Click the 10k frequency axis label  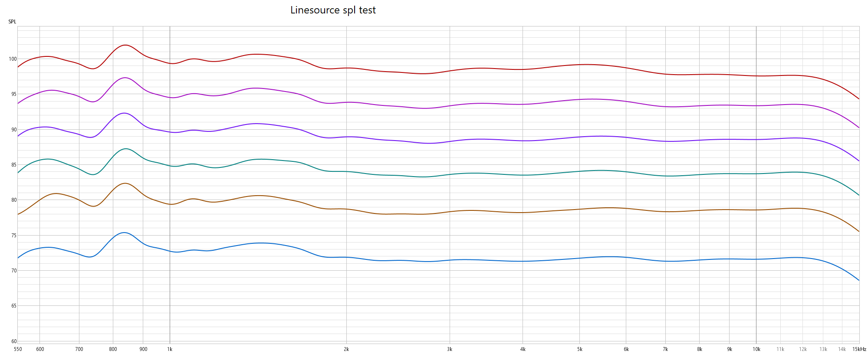(x=756, y=349)
